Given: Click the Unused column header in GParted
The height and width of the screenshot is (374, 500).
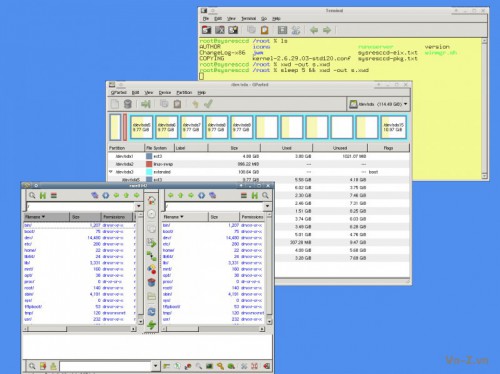Looking at the screenshot, I should [x=340, y=148].
